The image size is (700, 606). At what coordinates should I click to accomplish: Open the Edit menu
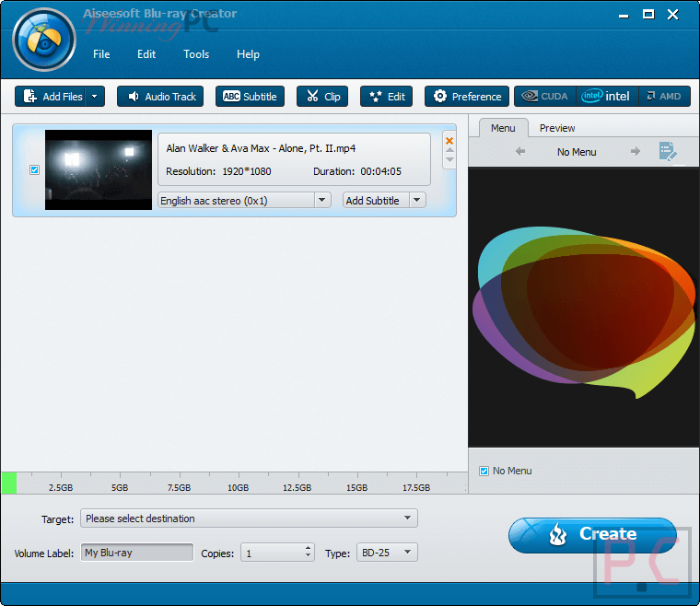click(x=146, y=54)
